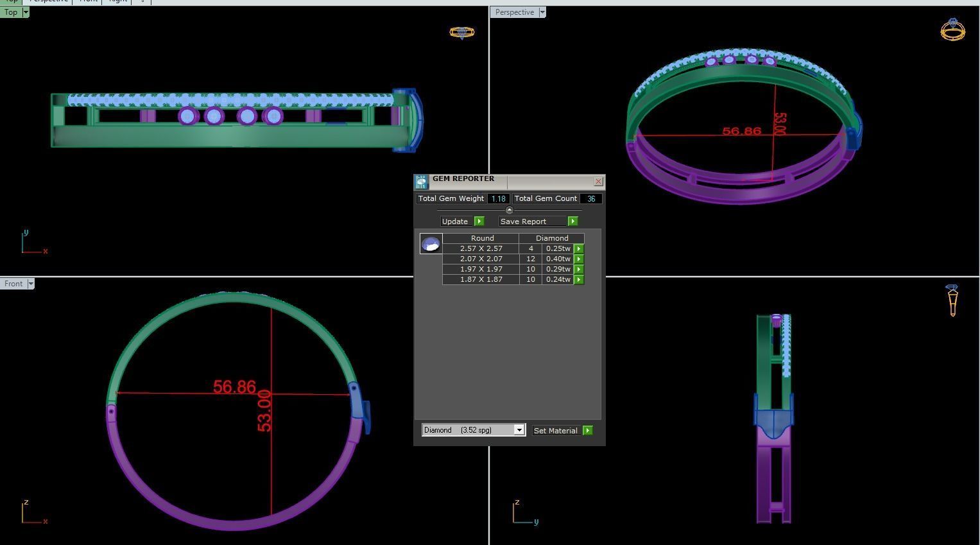980x545 pixels.
Task: Open the Top viewport menu arrow
Action: 25,12
